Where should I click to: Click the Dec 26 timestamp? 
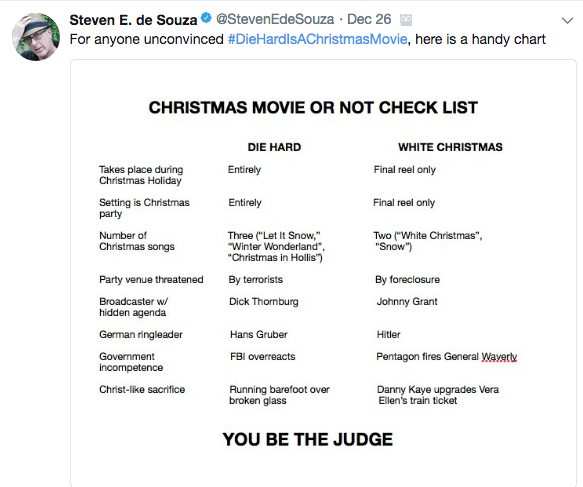click(369, 19)
